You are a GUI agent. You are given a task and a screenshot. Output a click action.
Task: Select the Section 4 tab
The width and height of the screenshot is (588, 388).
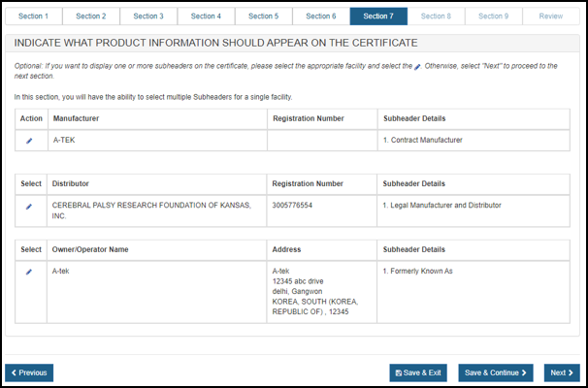[x=206, y=16]
